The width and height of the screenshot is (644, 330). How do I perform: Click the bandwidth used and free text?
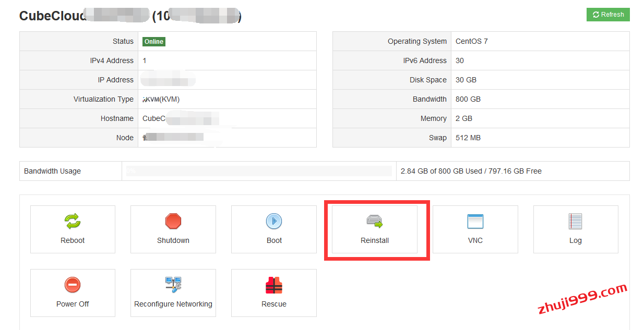(471, 171)
